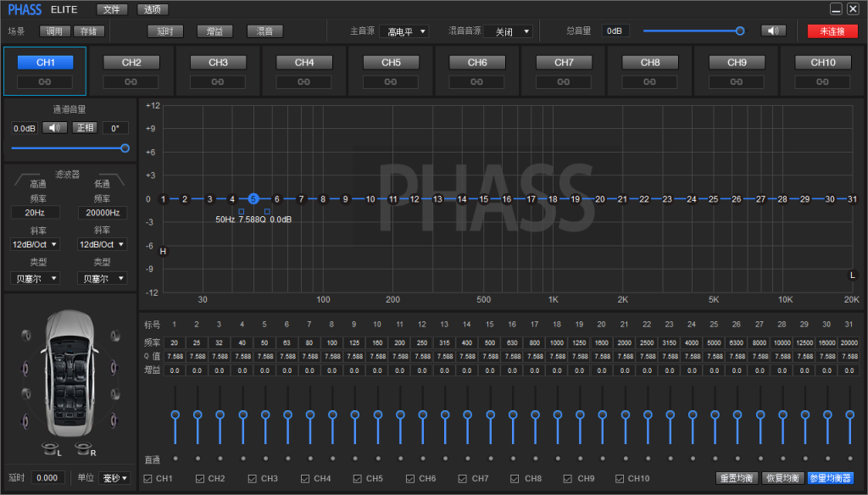Screen dimensions: 868x495
Task: Select EQ node 1 on the curve
Action: 163,199
